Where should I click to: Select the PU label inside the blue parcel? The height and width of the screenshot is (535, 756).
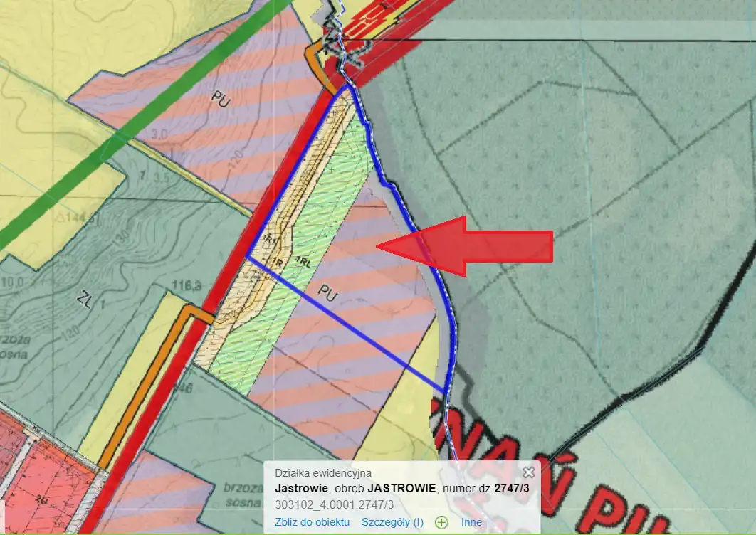327,292
